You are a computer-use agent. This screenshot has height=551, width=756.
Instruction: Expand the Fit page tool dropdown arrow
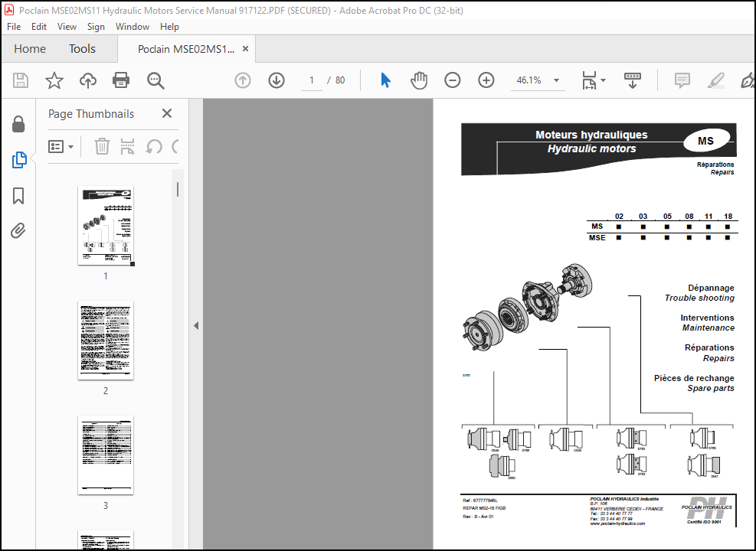(x=603, y=80)
